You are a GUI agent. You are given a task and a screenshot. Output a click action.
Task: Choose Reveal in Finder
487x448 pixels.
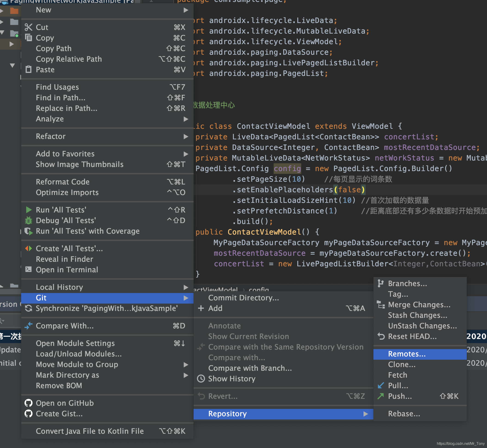coord(107,259)
